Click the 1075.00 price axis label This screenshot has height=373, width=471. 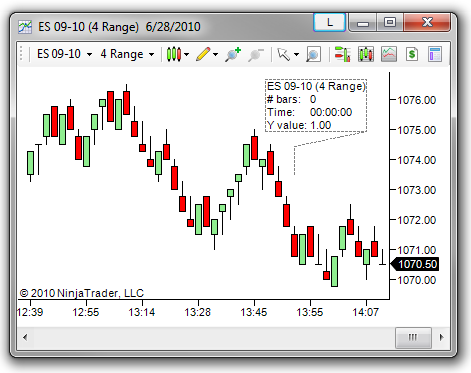[417, 130]
